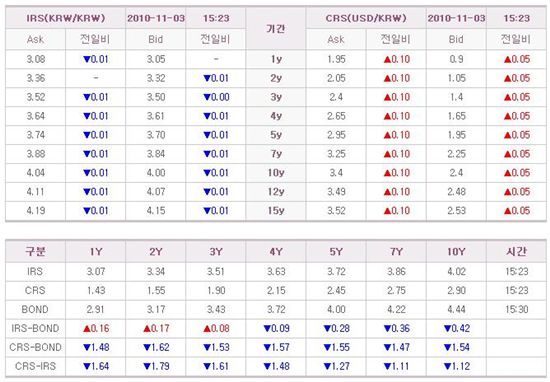Click the 구분 header in lower table
This screenshot has height=382, width=550.
tap(35, 252)
